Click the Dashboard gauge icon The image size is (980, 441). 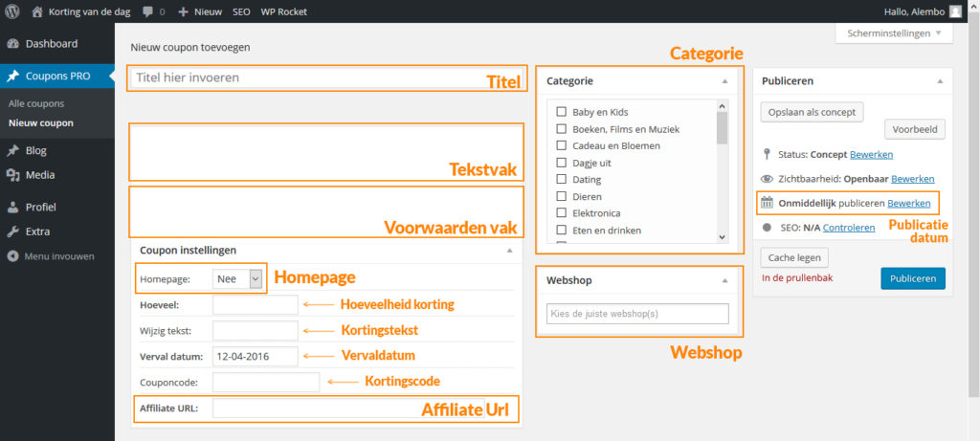[12, 44]
